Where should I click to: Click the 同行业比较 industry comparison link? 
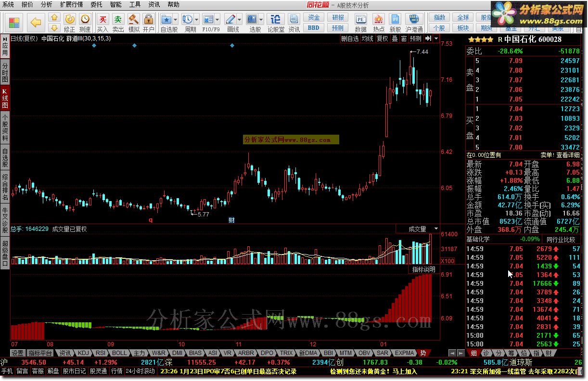[561, 239]
